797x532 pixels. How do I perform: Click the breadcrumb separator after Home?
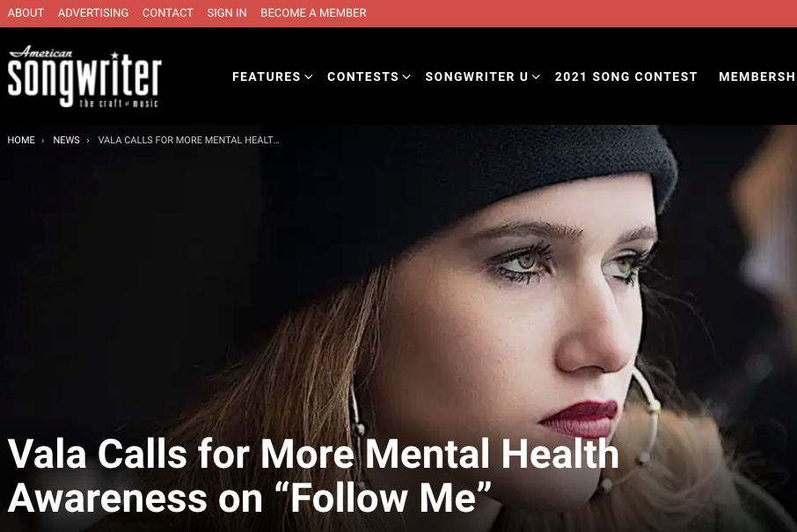pos(43,141)
